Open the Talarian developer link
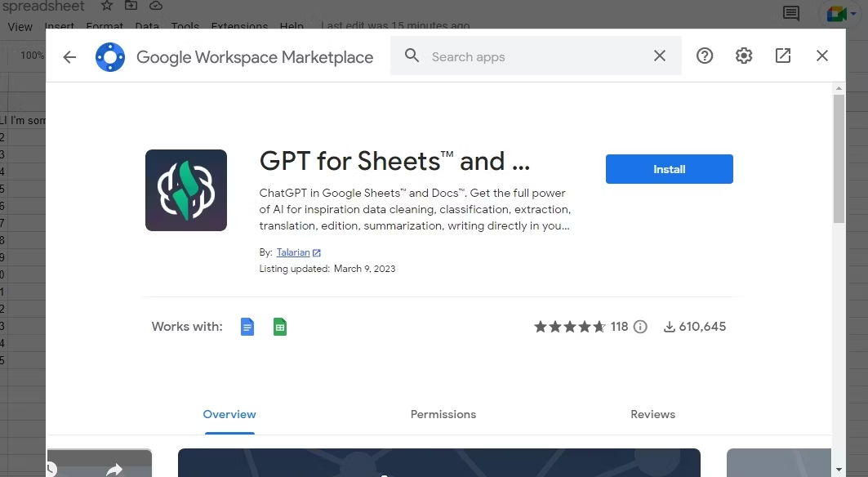The height and width of the screenshot is (477, 868). click(x=293, y=252)
